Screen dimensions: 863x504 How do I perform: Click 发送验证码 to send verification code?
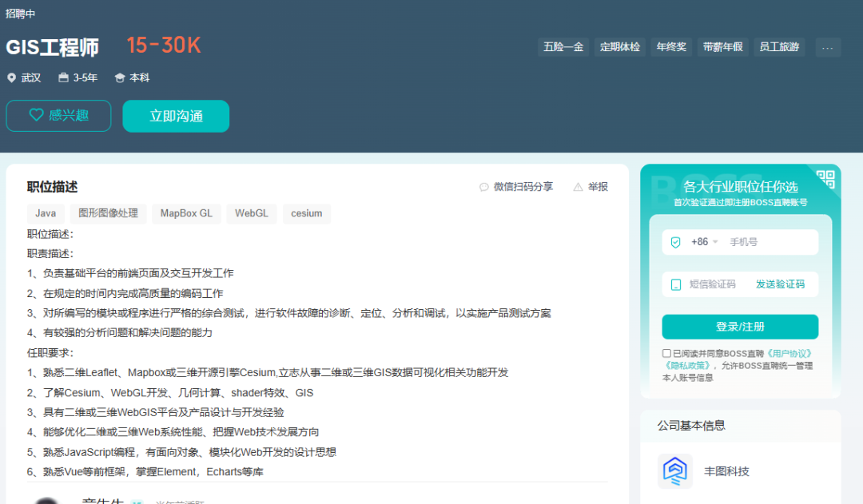[x=781, y=284]
